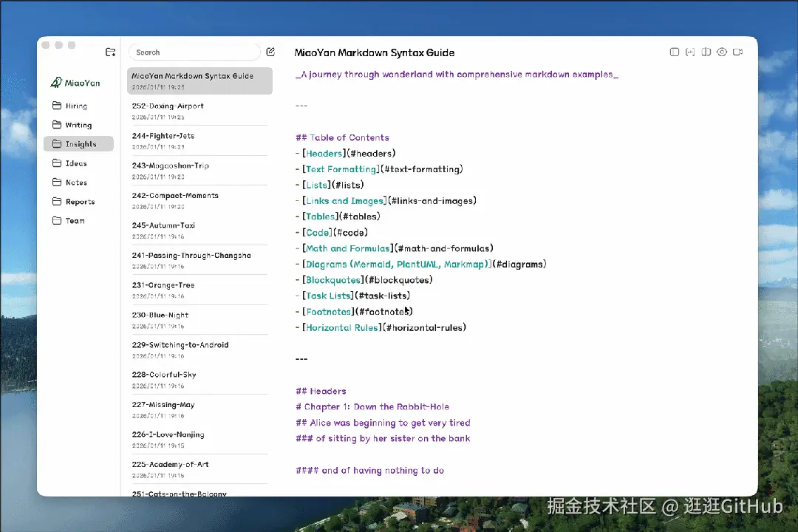Click the Math and Formulas contents link
This screenshot has height=532, width=798.
(x=347, y=248)
